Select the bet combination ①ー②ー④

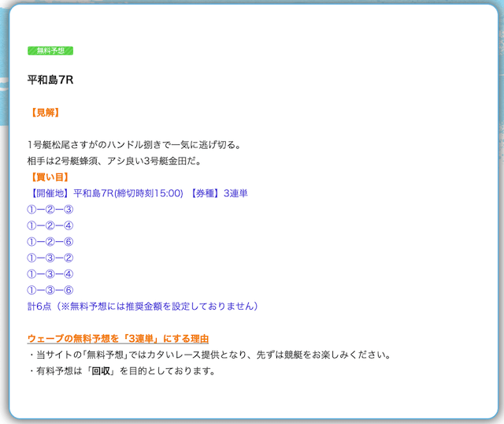coord(50,225)
